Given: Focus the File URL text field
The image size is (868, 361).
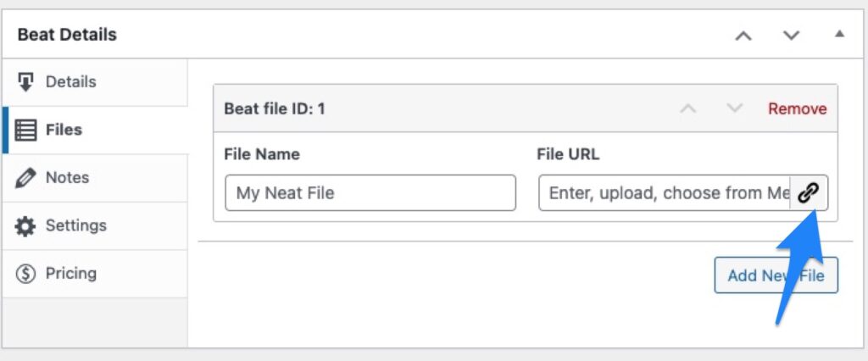Looking at the screenshot, I should (665, 193).
